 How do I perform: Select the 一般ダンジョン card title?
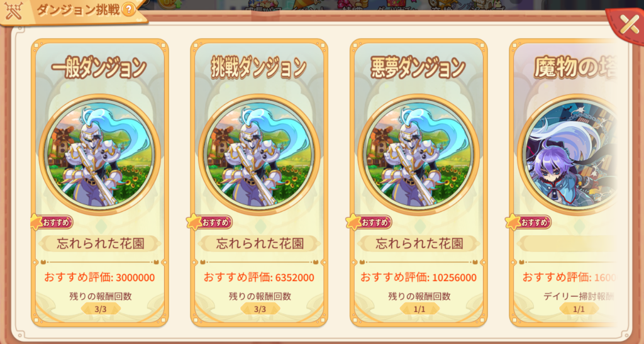click(x=99, y=68)
